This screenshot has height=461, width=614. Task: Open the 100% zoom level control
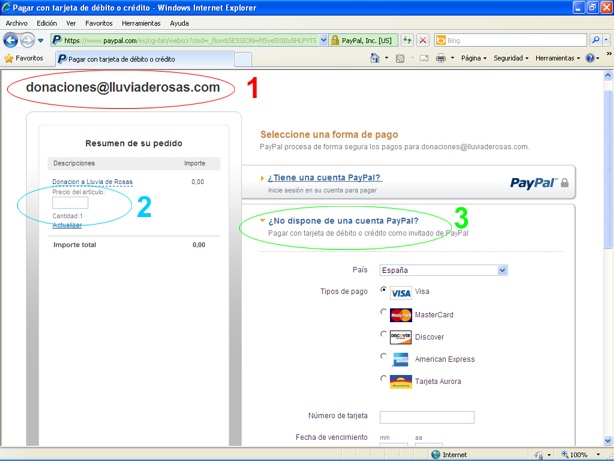point(574,455)
